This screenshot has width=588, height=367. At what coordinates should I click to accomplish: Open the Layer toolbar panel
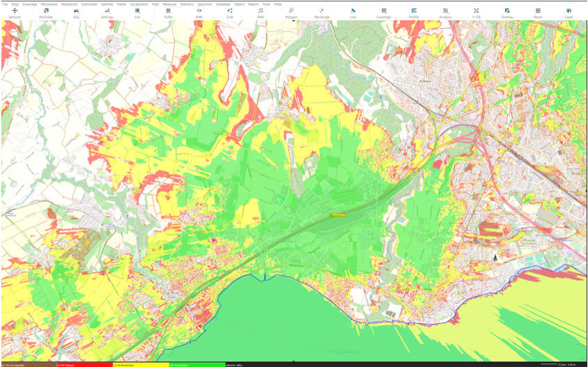tap(568, 13)
